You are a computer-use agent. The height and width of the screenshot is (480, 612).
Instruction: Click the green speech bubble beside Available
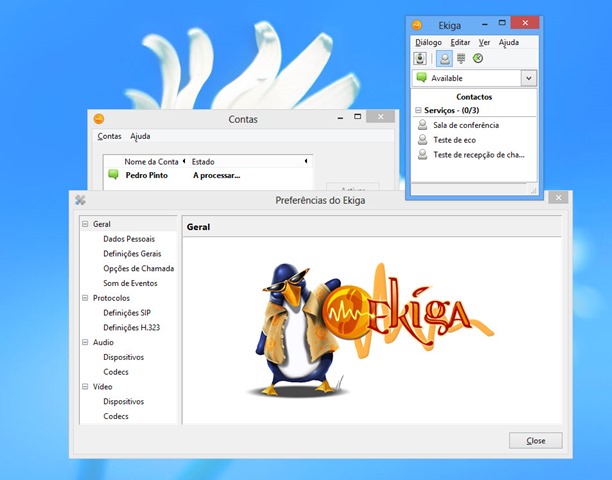click(422, 77)
